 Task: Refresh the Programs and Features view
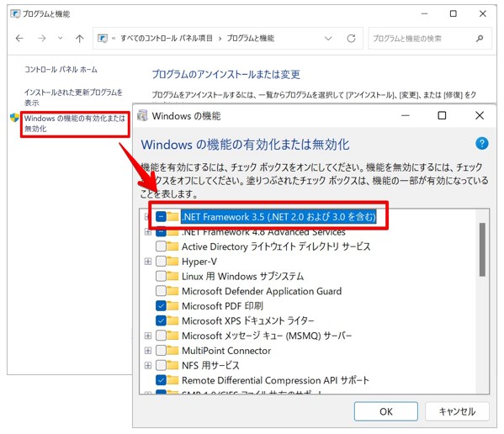pos(351,39)
